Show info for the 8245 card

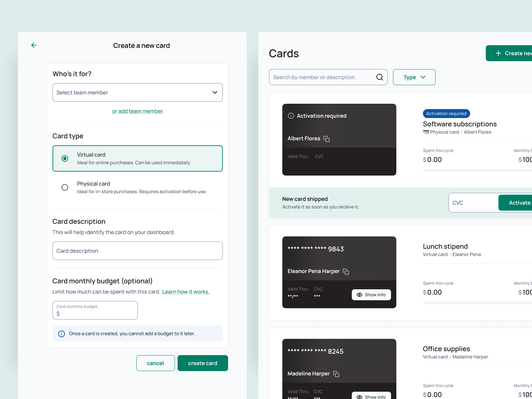pos(371,396)
